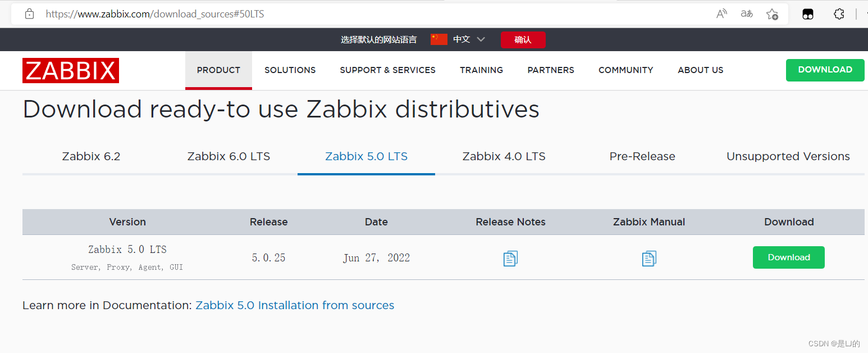Click the padlock site security icon

29,13
